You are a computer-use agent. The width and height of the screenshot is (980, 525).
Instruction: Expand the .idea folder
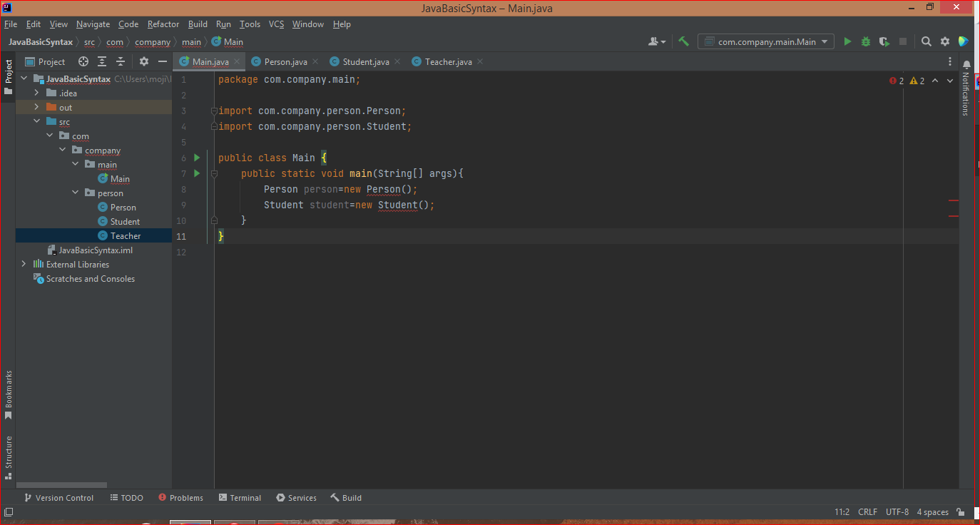(36, 93)
